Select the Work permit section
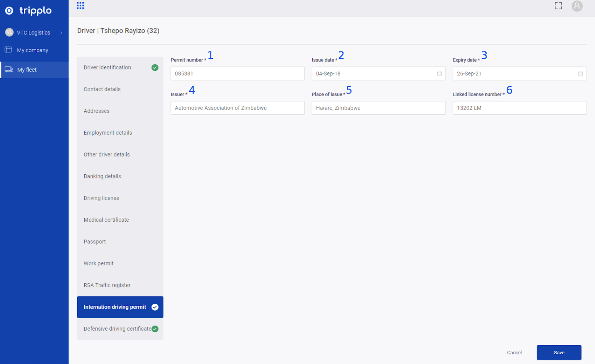This screenshot has width=595, height=364. pos(99,263)
